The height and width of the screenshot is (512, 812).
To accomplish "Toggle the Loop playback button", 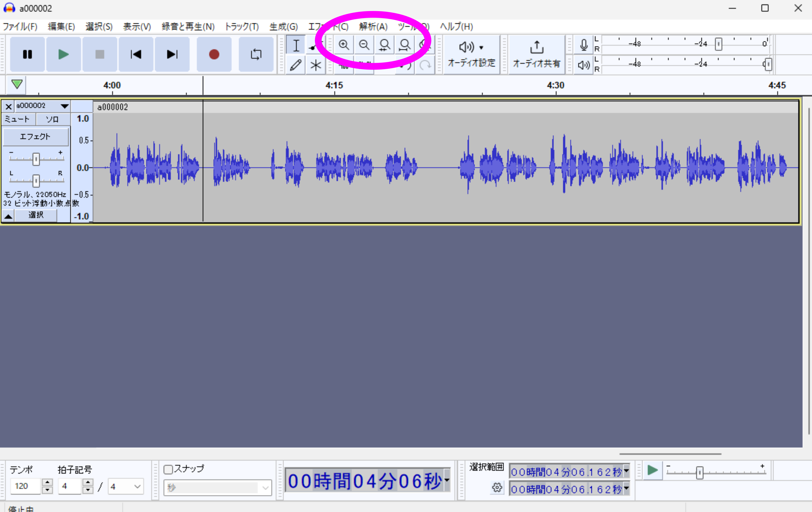I will pos(256,54).
